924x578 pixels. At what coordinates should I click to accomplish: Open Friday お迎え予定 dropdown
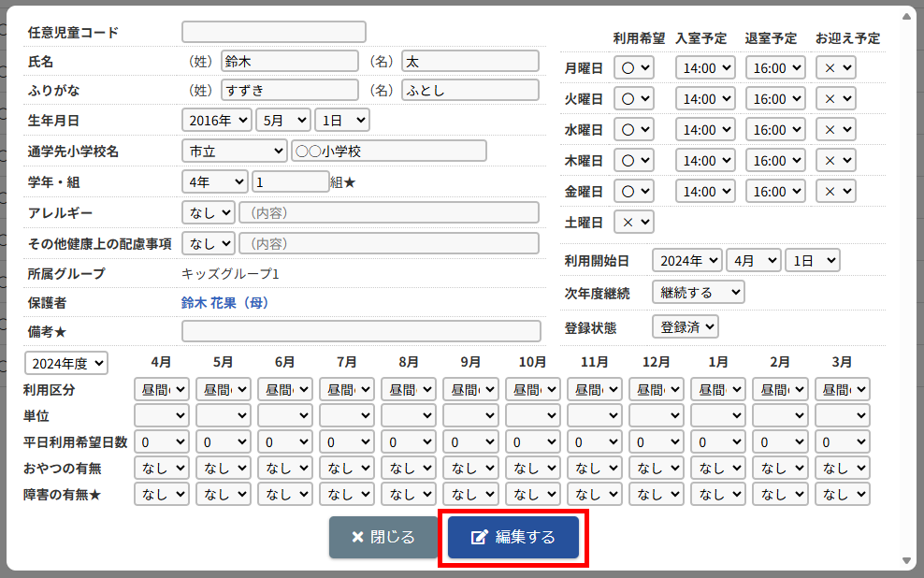point(835,191)
